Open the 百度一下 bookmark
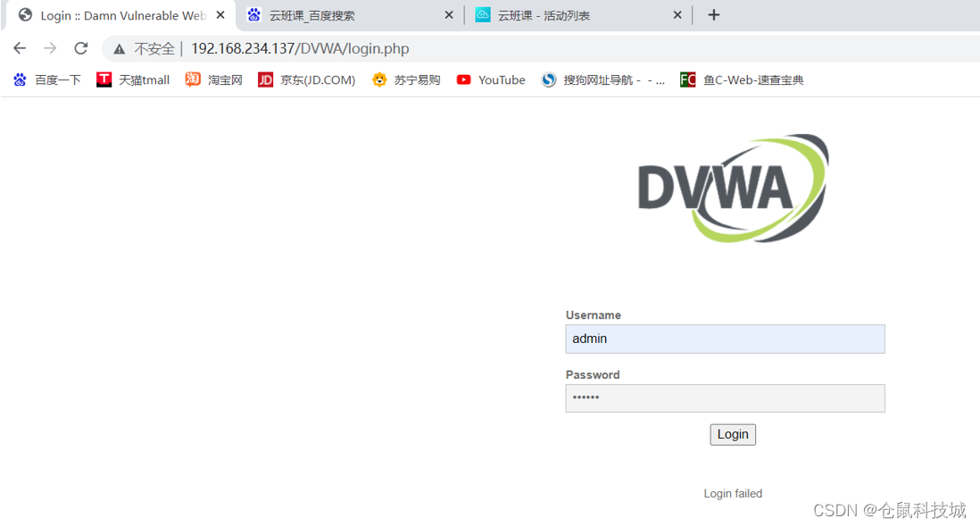 click(47, 80)
